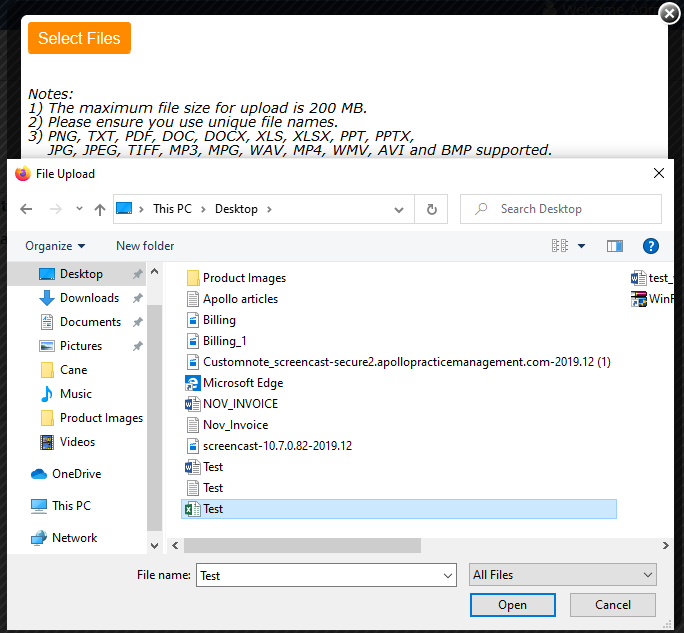684x633 pixels.
Task: Expand the File name history dropdown
Action: click(x=446, y=575)
